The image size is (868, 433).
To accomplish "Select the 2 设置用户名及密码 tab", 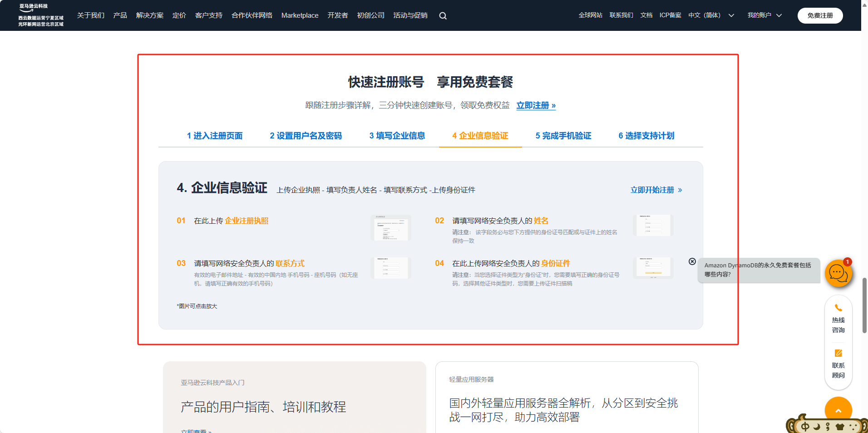I will click(x=306, y=136).
